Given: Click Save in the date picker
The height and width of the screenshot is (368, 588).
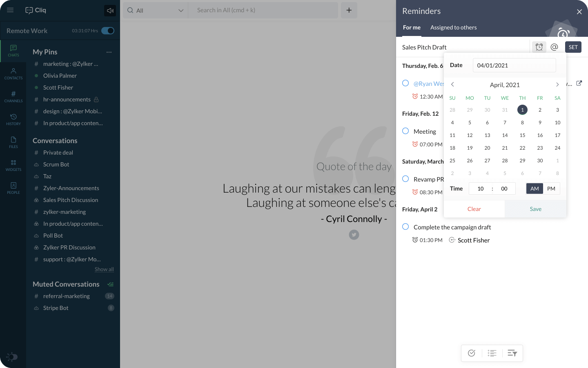Looking at the screenshot, I should [535, 209].
